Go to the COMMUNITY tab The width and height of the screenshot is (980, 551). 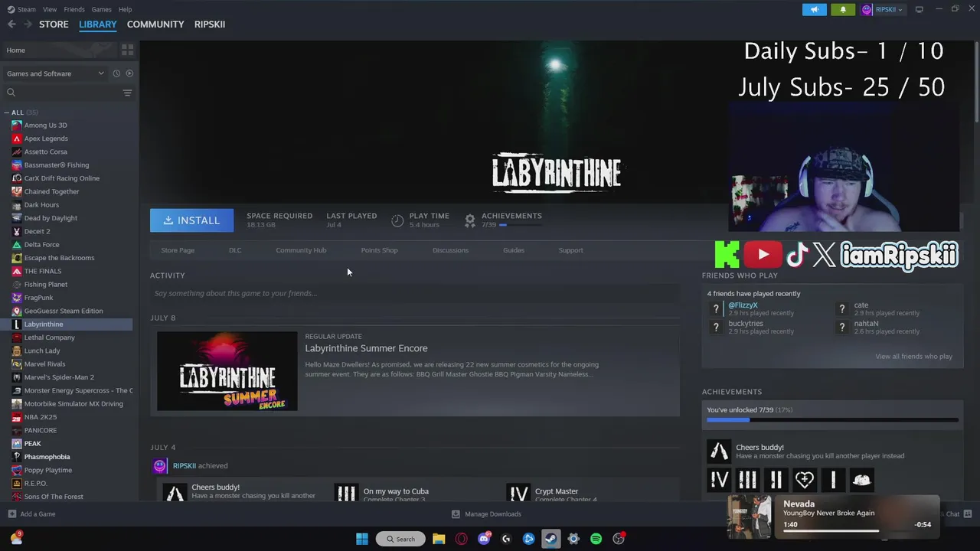[155, 24]
